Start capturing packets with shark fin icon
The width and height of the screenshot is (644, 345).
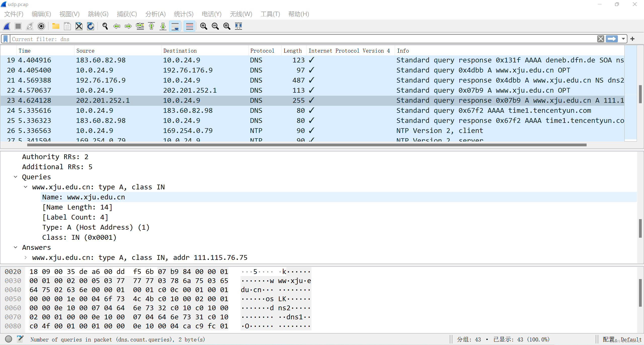click(x=7, y=26)
